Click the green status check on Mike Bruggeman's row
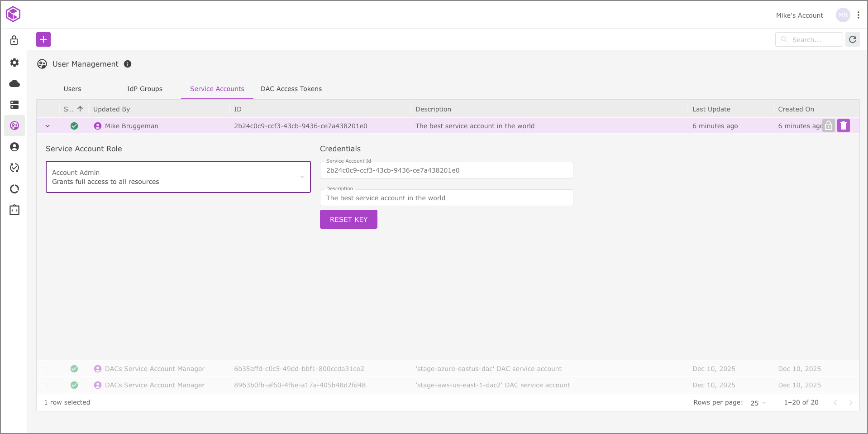 [x=74, y=126]
